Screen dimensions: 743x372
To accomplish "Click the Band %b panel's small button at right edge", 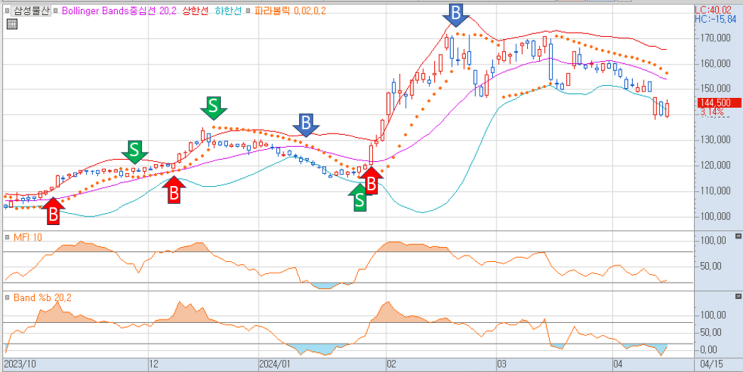I will 738,296.
